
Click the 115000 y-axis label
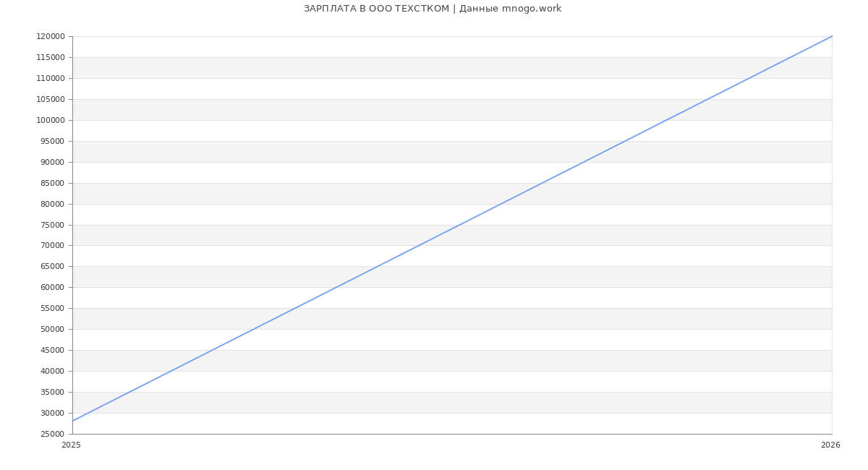tap(51, 58)
